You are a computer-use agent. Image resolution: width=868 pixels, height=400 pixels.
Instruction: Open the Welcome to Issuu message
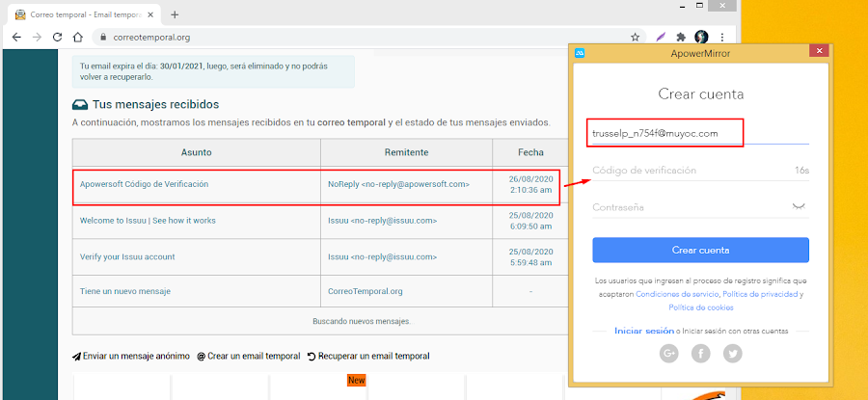[148, 220]
